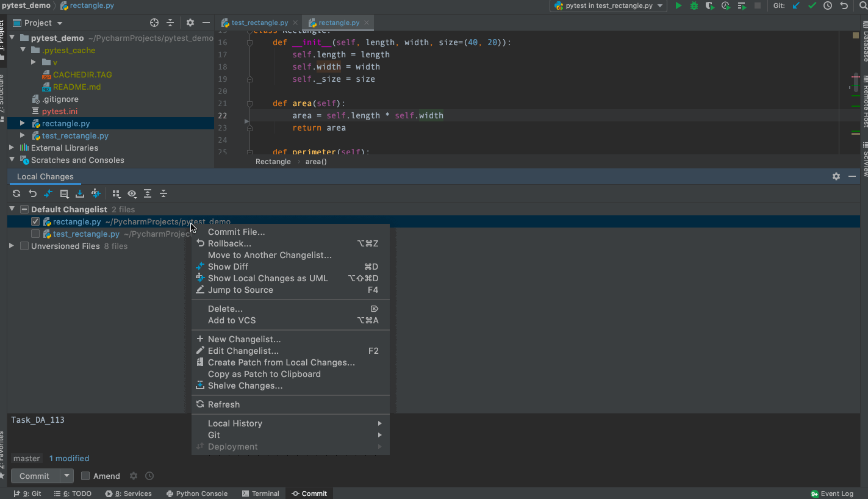This screenshot has width=868, height=499.
Task: Click the Git rollback arrow in top toolbar
Action: coord(844,5)
